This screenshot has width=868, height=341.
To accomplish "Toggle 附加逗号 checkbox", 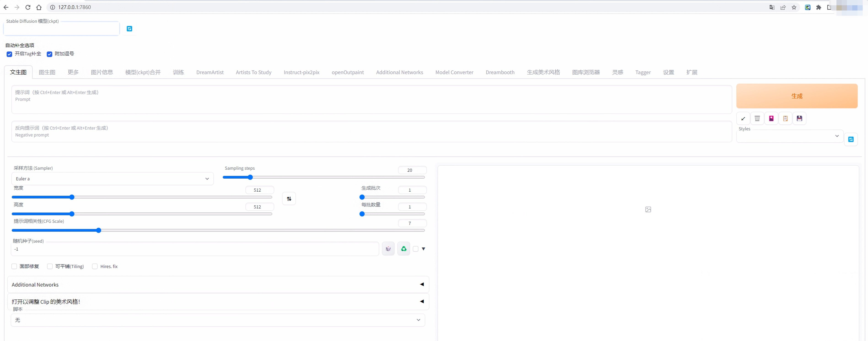I will 50,54.
